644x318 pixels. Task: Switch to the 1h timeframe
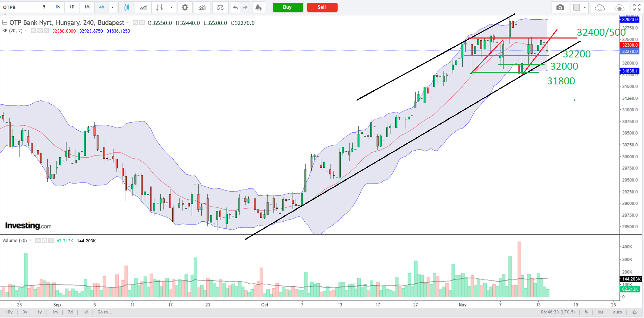pos(57,7)
